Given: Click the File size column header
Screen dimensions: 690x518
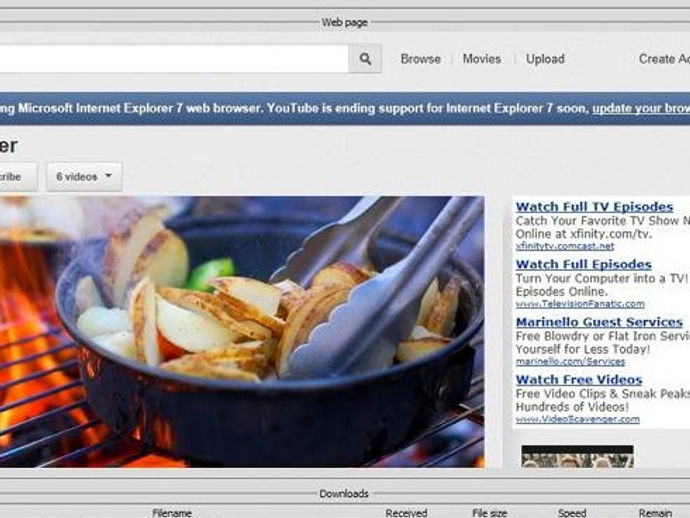Looking at the screenshot, I should click(x=489, y=513).
